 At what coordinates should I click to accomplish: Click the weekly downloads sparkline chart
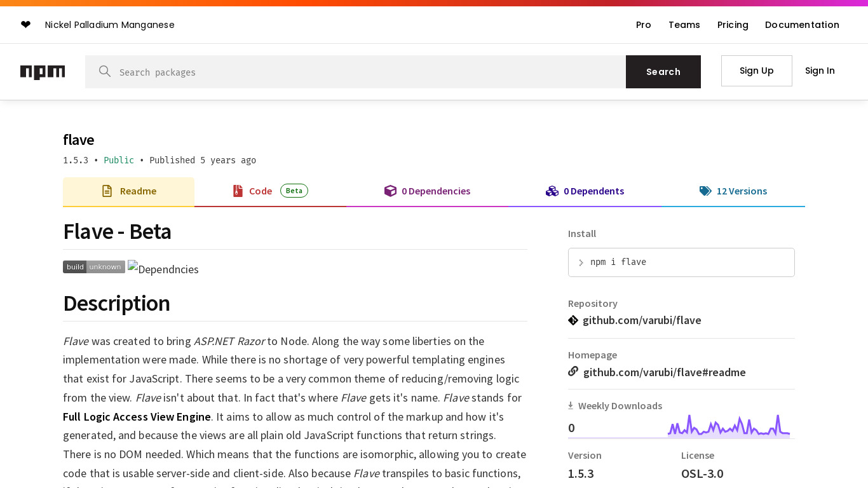point(729,426)
